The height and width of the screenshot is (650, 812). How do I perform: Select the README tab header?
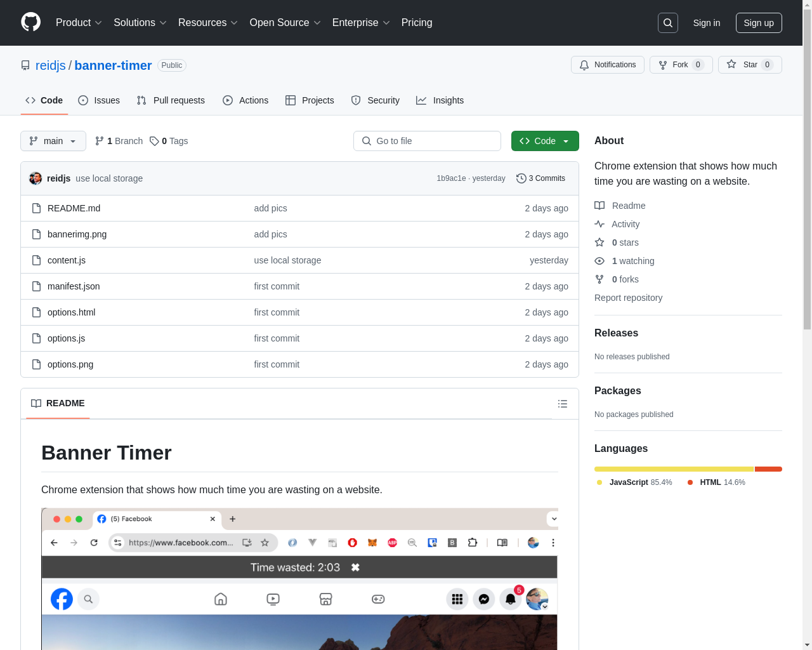click(x=58, y=403)
